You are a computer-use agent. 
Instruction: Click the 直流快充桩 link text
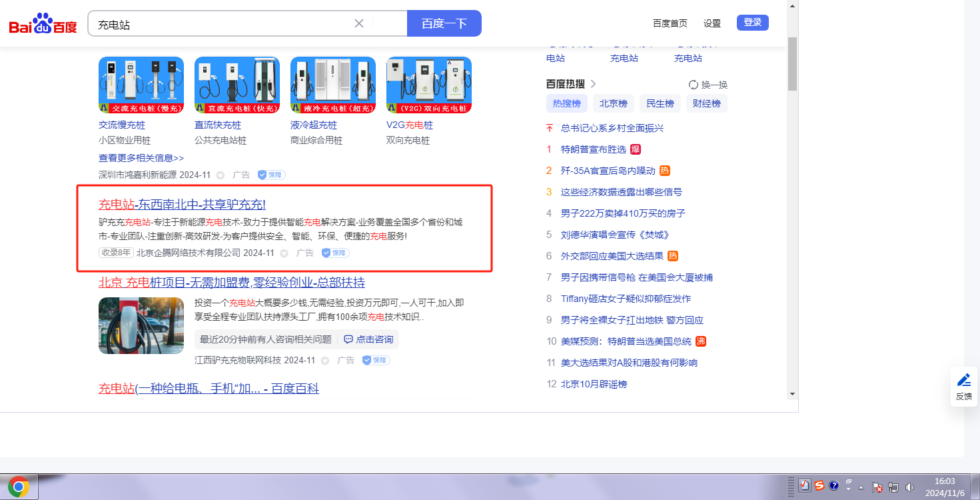point(218,125)
